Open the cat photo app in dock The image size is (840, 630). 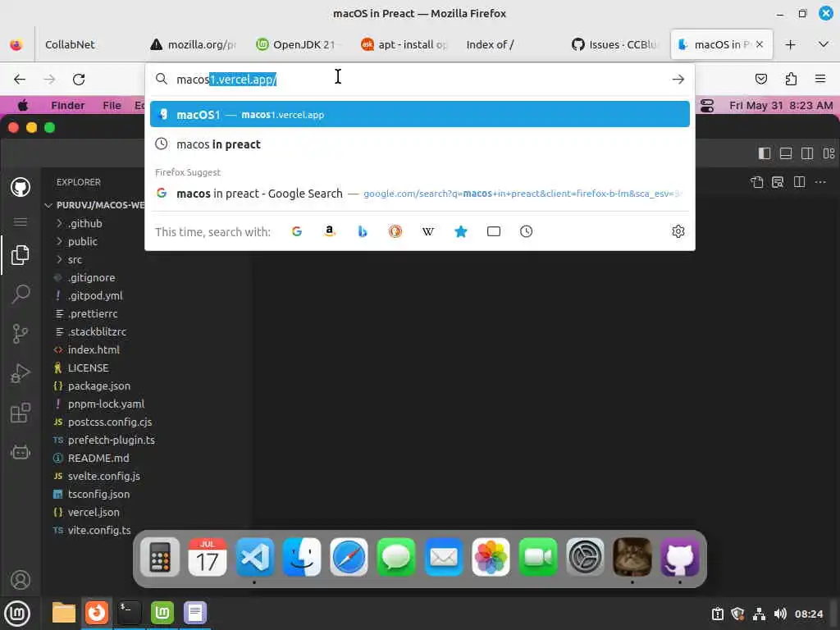coord(632,557)
